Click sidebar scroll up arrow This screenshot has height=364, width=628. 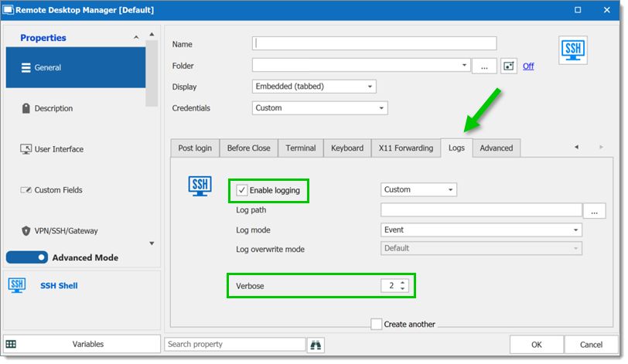pyautogui.click(x=152, y=35)
